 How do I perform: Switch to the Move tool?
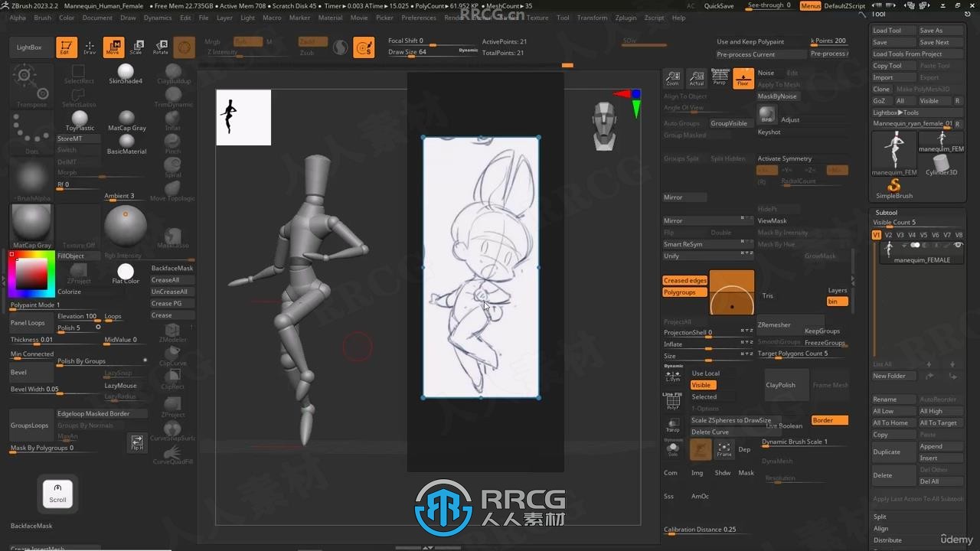[113, 47]
